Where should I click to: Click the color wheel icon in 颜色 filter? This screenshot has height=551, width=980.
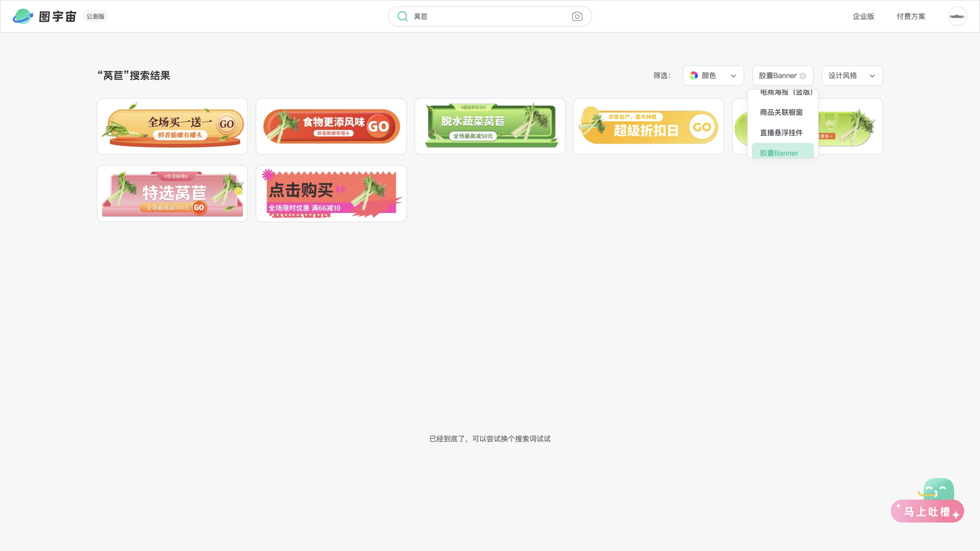[694, 76]
